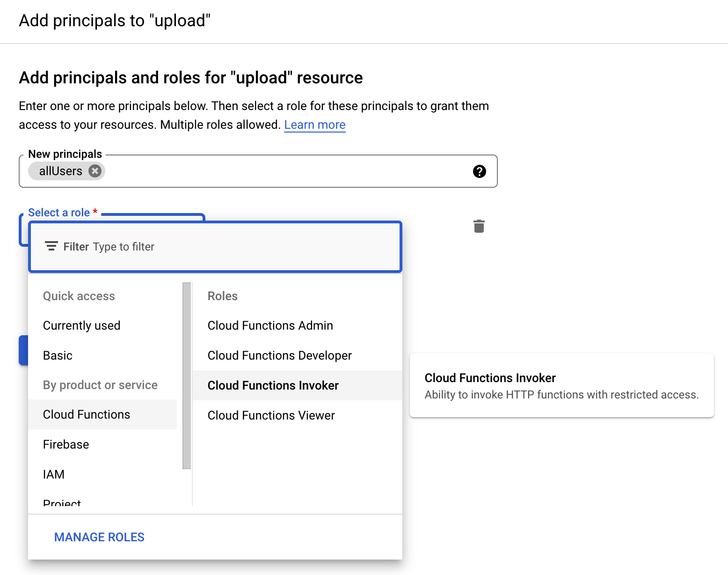Focus the Type to filter field
Viewport: 728px width, 575px height.
pos(234,247)
